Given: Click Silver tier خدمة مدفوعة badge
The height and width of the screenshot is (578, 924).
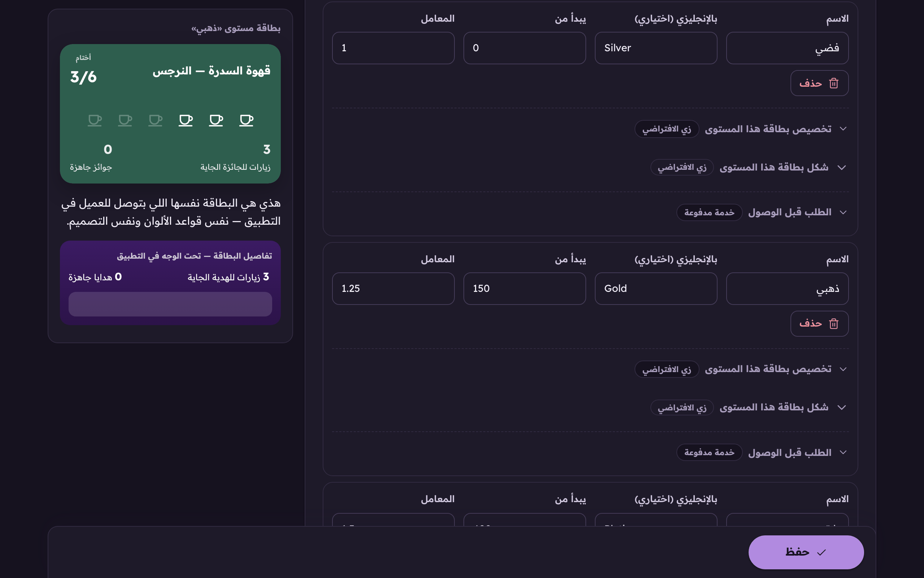Looking at the screenshot, I should tap(709, 212).
